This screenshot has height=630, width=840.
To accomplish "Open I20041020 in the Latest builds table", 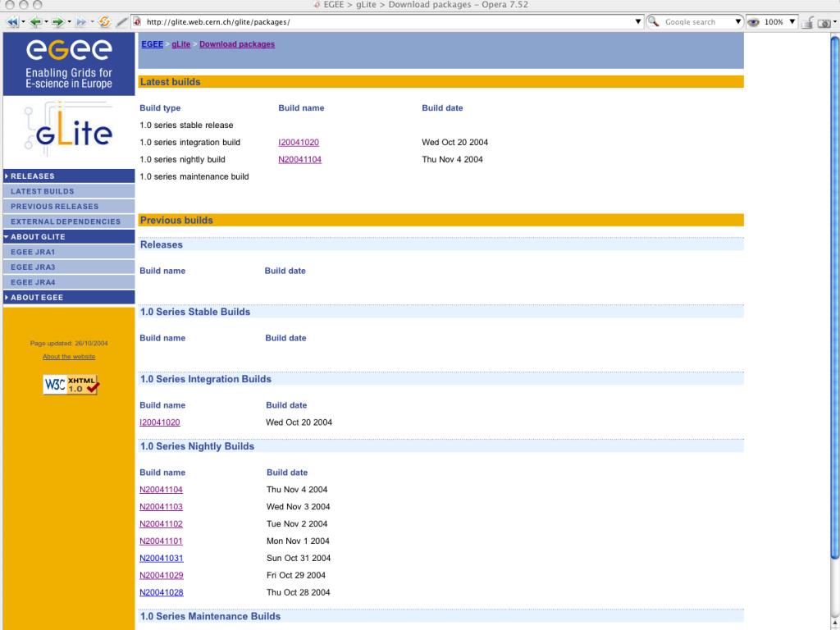I will (x=299, y=143).
